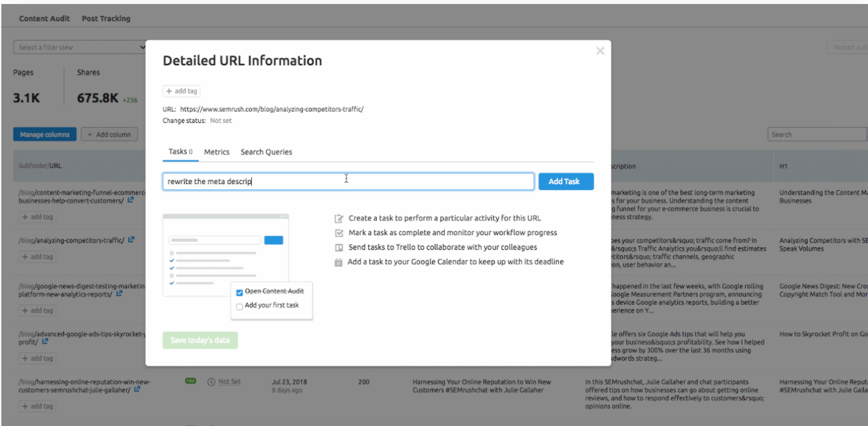Close the Detailed URL Information dialog

600,51
